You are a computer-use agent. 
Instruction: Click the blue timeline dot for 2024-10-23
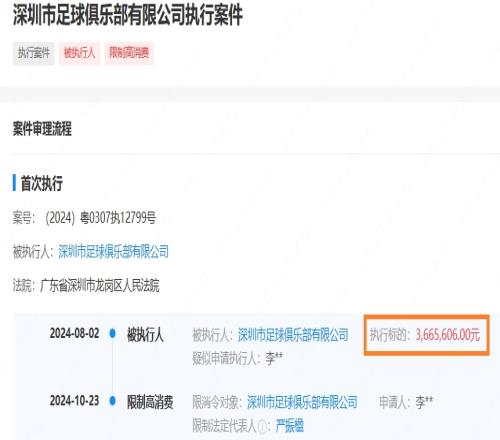(x=113, y=400)
